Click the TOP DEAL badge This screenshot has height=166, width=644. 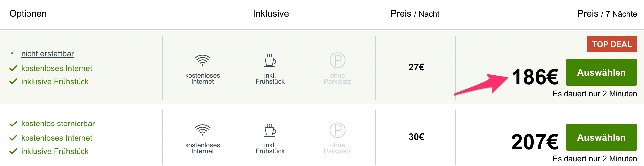[x=612, y=44]
